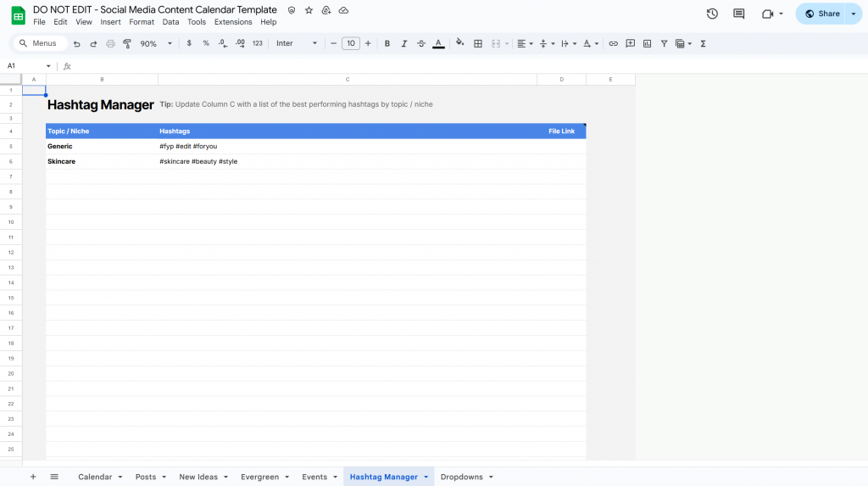Increase decimal places icon
The width and height of the screenshot is (868, 486).
tap(240, 43)
